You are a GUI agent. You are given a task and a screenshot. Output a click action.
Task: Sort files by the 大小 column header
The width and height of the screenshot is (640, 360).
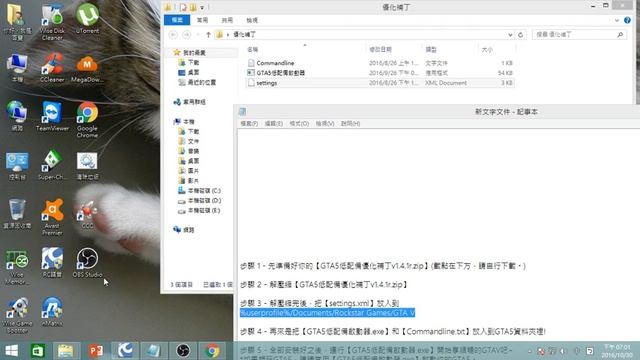point(497,49)
